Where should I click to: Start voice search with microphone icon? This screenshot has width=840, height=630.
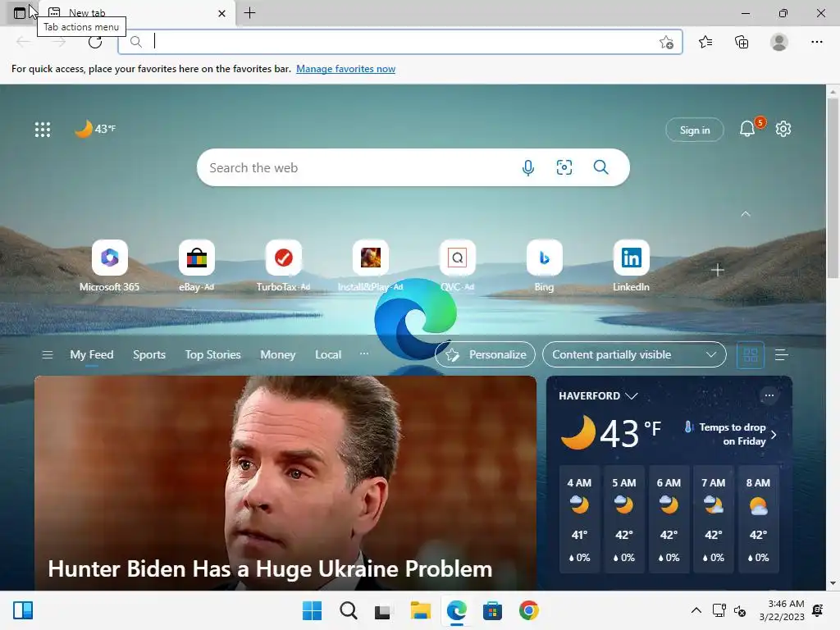tap(527, 167)
